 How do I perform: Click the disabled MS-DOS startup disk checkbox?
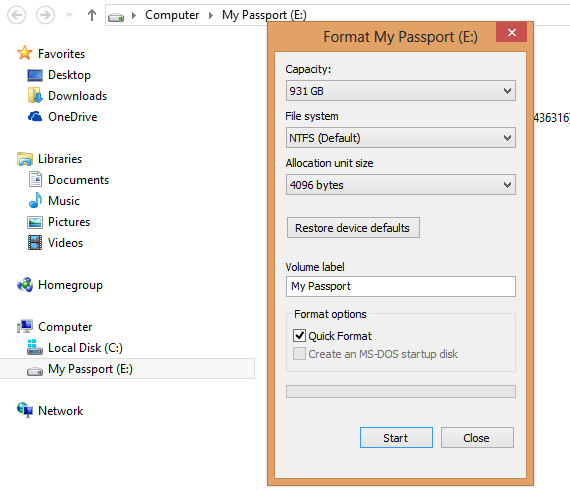[x=299, y=354]
